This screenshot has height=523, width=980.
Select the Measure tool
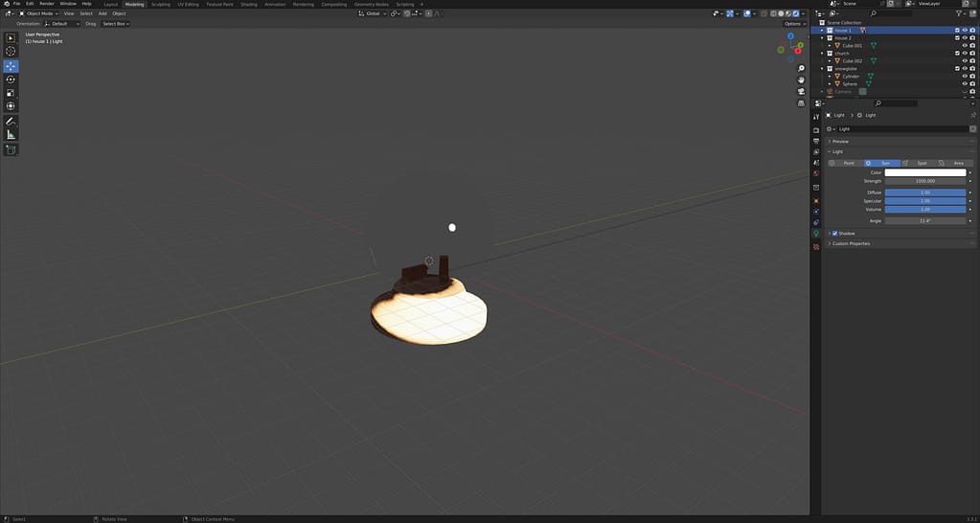(11, 135)
